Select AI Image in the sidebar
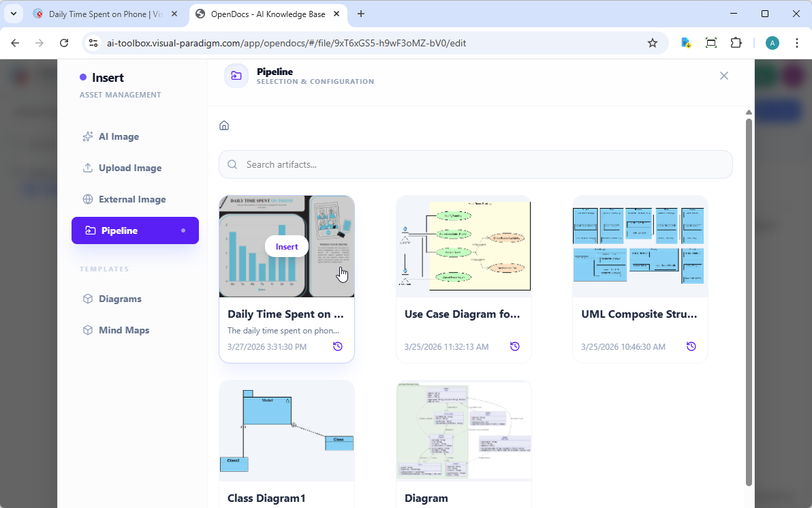The height and width of the screenshot is (508, 812). (119, 136)
